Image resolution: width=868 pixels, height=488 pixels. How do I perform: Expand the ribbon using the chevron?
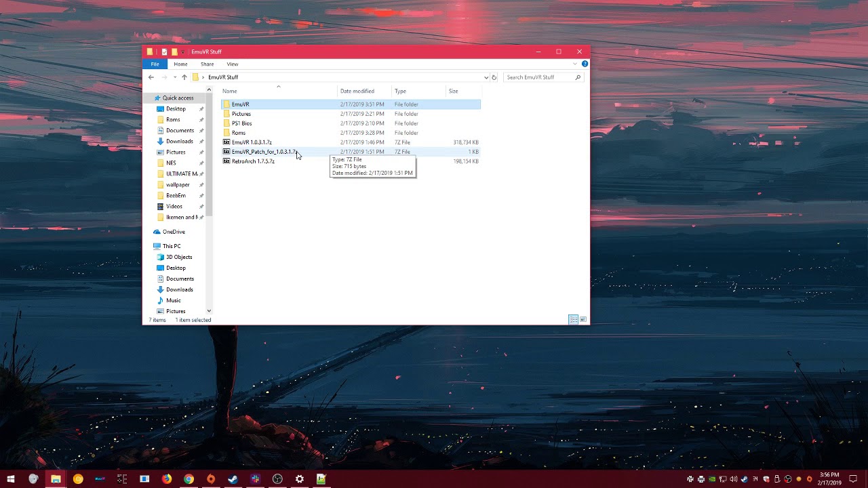click(575, 64)
